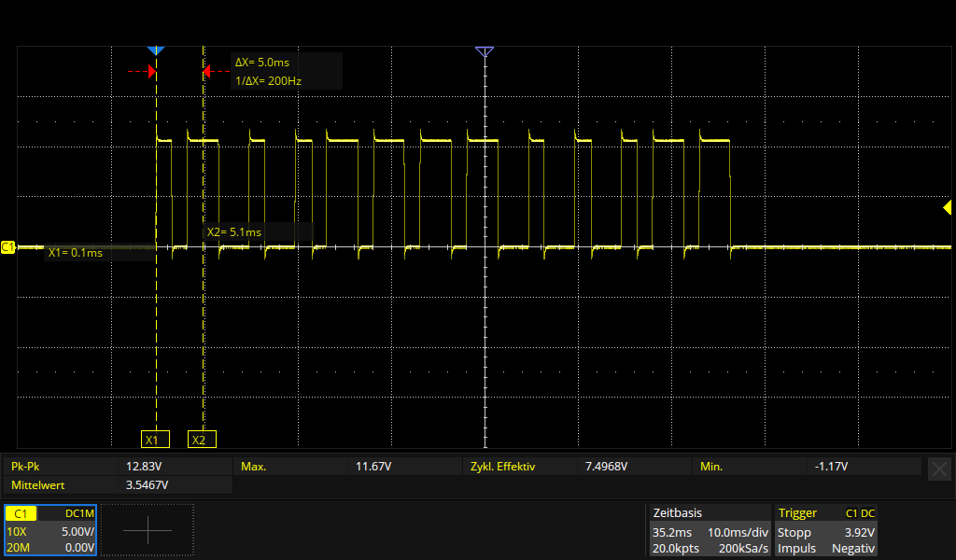Click the X2= 5.1ms cursor label
Viewport: 956px width, 560px height.
(x=234, y=232)
